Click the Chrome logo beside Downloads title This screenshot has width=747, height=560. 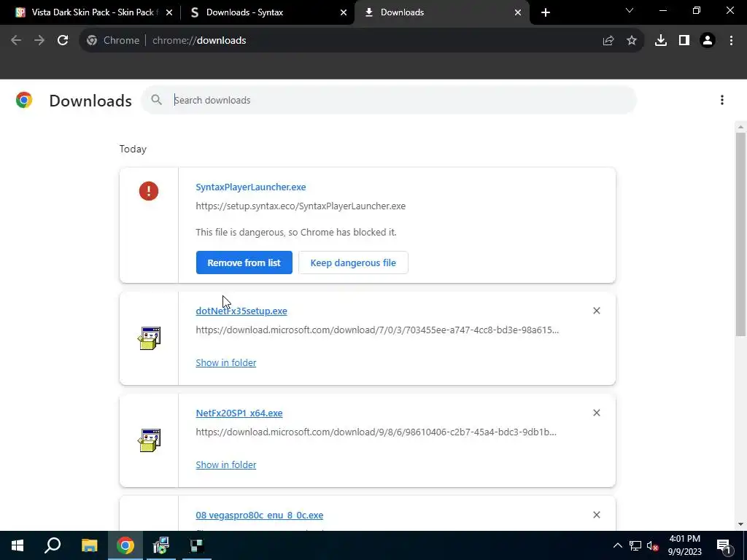[x=24, y=100]
